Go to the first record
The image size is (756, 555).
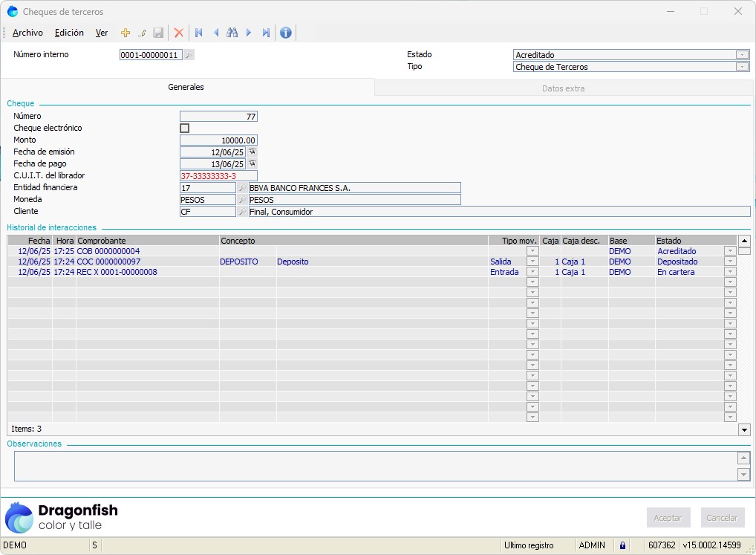pos(198,33)
